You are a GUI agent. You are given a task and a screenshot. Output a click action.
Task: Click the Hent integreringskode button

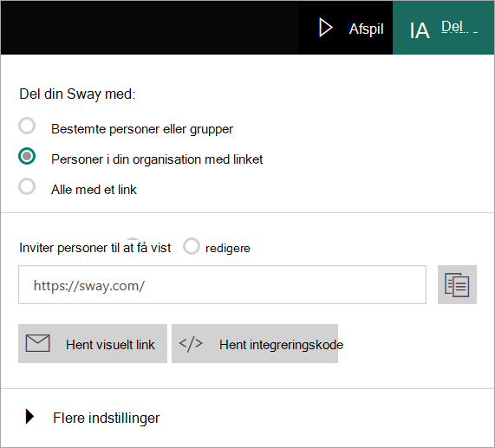[255, 343]
